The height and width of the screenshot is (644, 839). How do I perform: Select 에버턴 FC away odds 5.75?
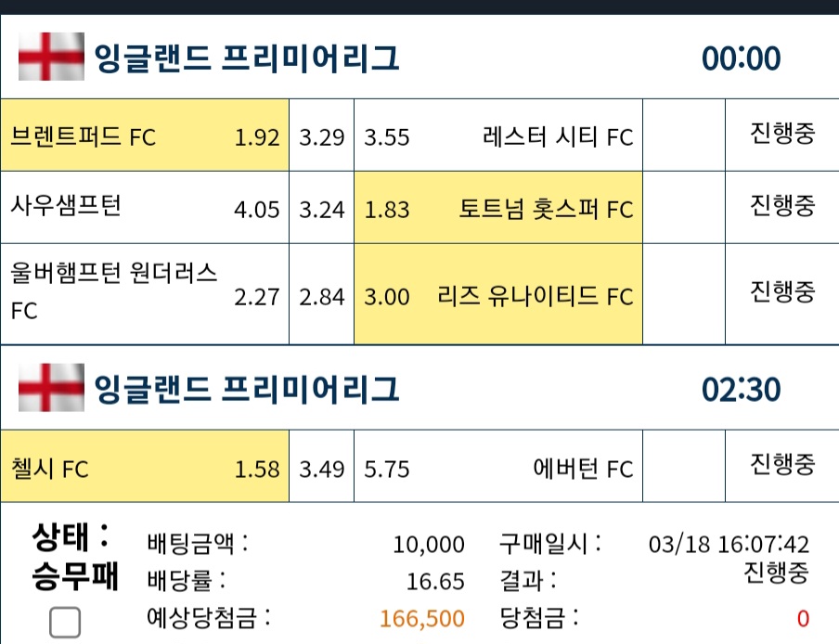click(x=498, y=467)
